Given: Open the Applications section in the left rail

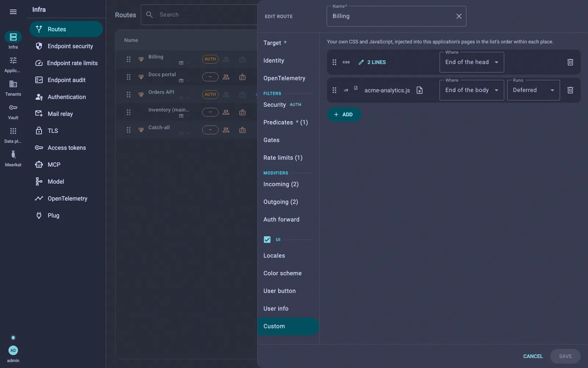Looking at the screenshot, I should (x=13, y=64).
